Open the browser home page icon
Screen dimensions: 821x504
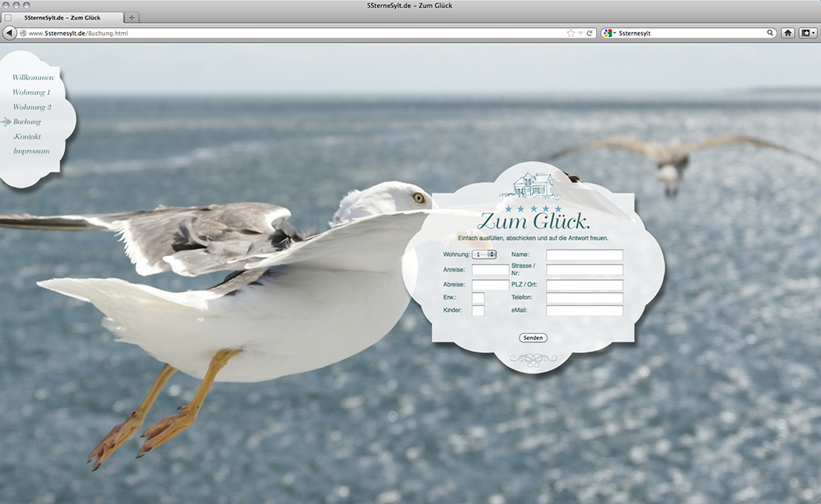click(787, 33)
